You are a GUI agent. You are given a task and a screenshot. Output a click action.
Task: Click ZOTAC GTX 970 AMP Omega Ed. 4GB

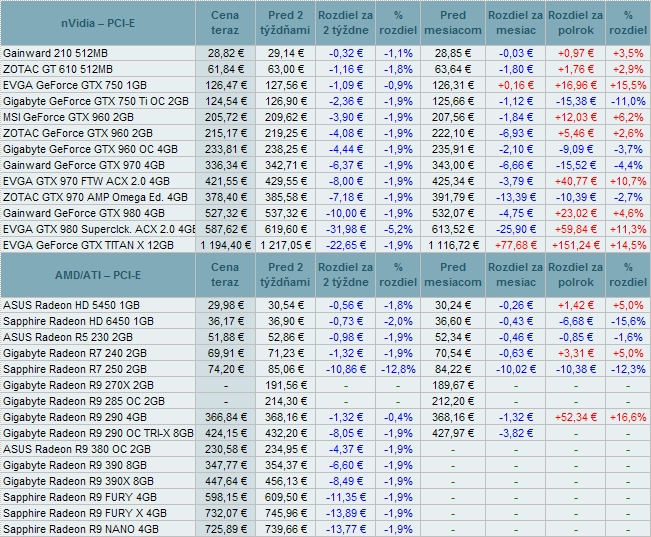[95, 197]
